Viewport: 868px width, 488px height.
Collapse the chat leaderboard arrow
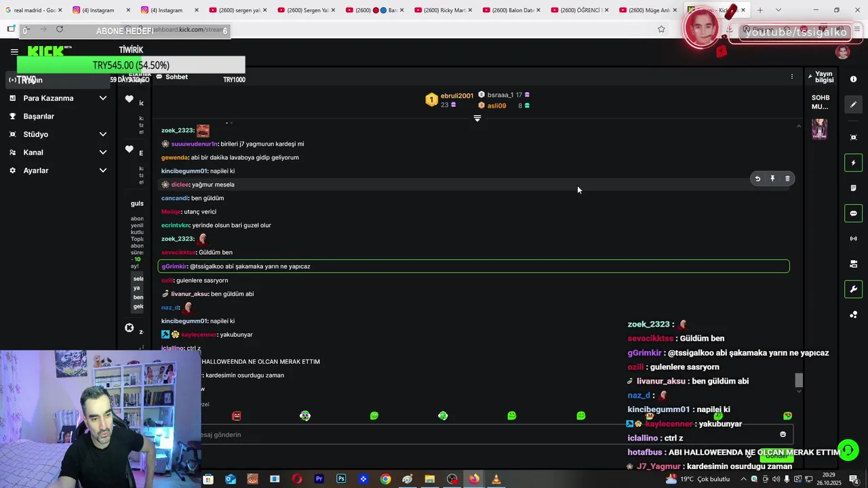click(477, 118)
